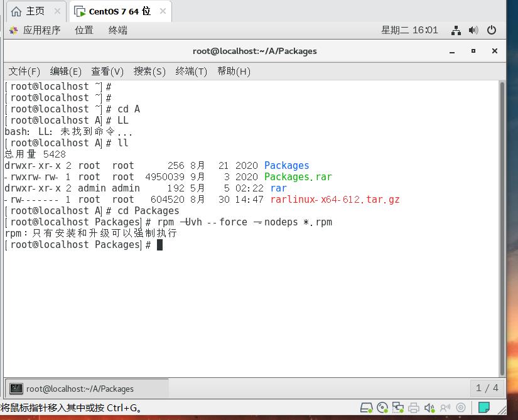Click the 'rpm -Uvh --force --nodeps *.rpm' command

245,222
